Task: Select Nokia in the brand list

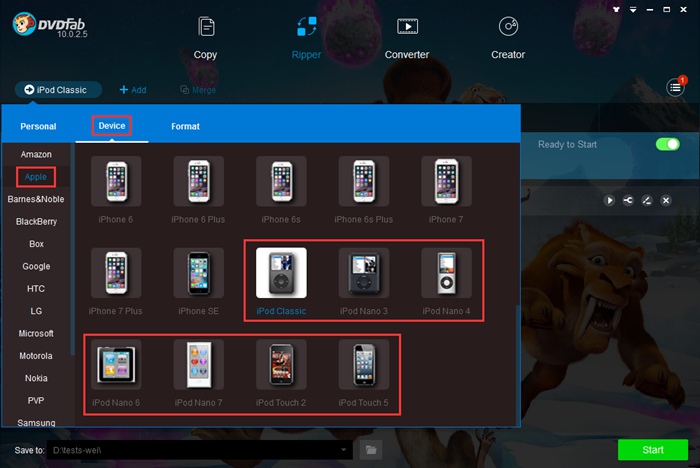Action: pyautogui.click(x=36, y=378)
